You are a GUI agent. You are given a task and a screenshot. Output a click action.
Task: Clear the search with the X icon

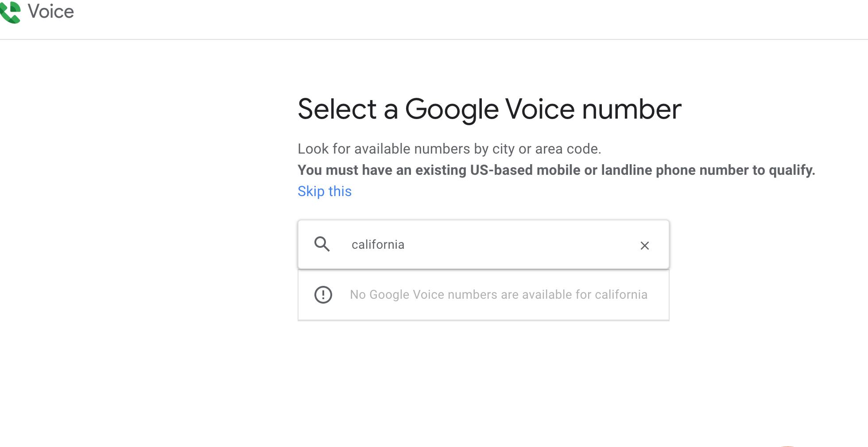pyautogui.click(x=644, y=245)
